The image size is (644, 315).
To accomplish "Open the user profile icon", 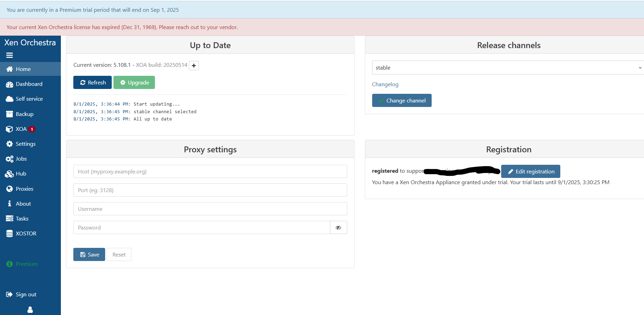I will 30,310.
